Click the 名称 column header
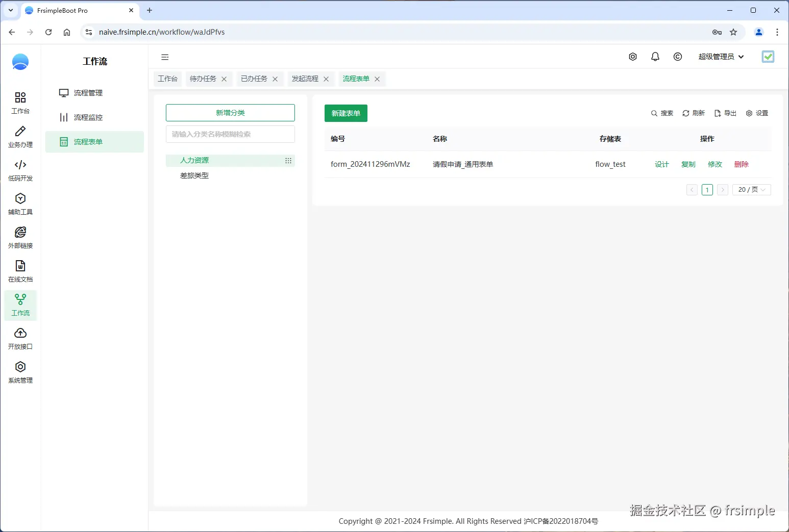This screenshot has width=789, height=532. [440, 139]
